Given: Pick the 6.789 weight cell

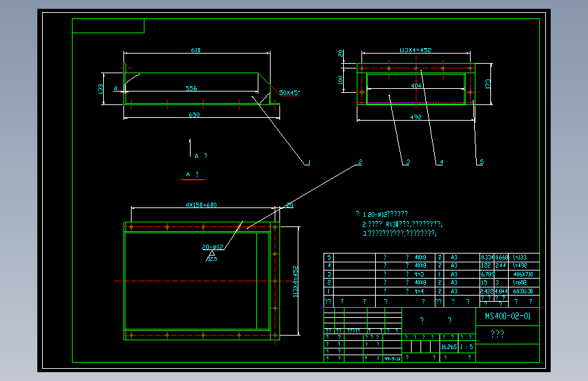Looking at the screenshot, I should tap(487, 274).
